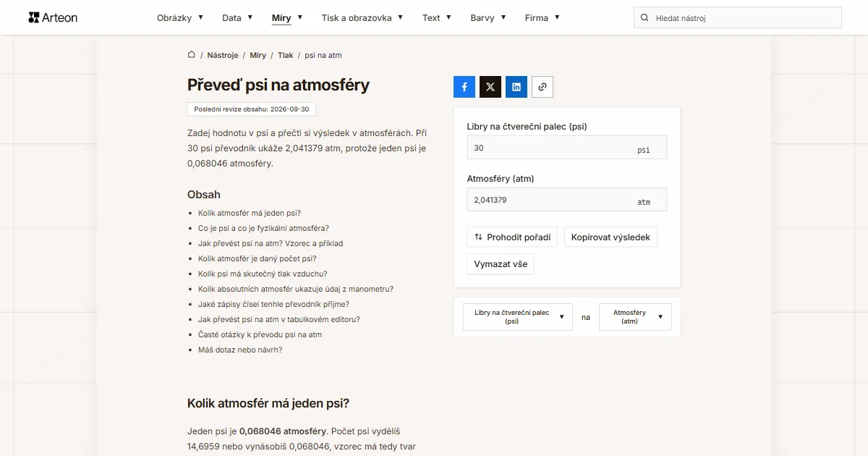Open 'Co je psi a co je fyzikální atmosféra?'
The image size is (868, 456).
point(263,228)
